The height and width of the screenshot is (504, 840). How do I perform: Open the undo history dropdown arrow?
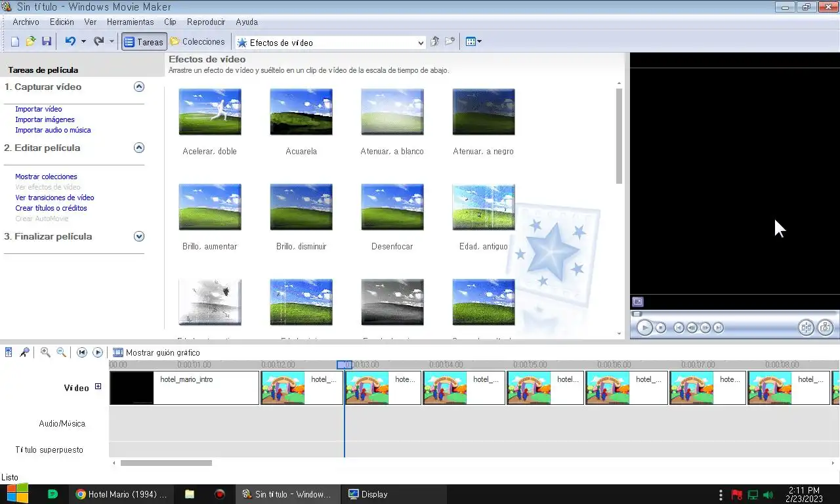tap(83, 41)
